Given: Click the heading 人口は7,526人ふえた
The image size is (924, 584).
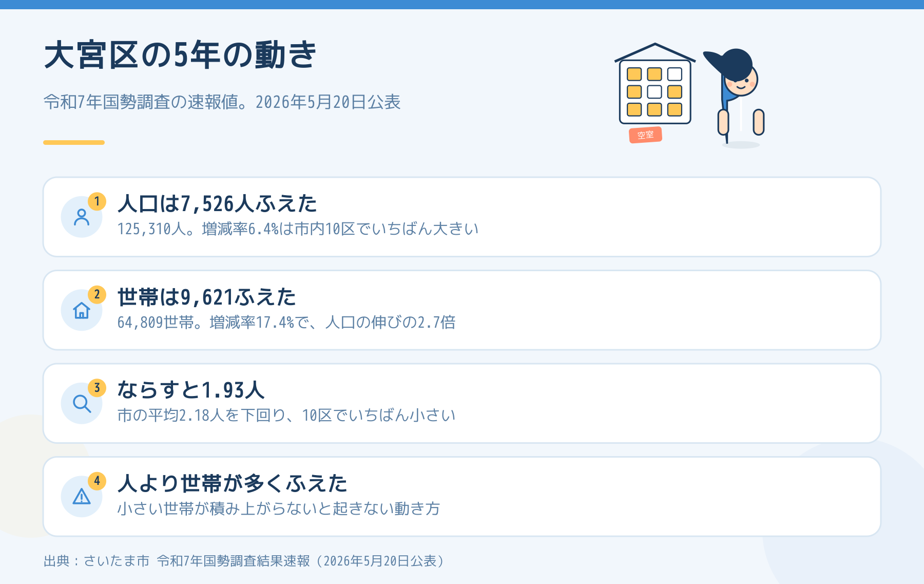Looking at the screenshot, I should pos(217,204).
